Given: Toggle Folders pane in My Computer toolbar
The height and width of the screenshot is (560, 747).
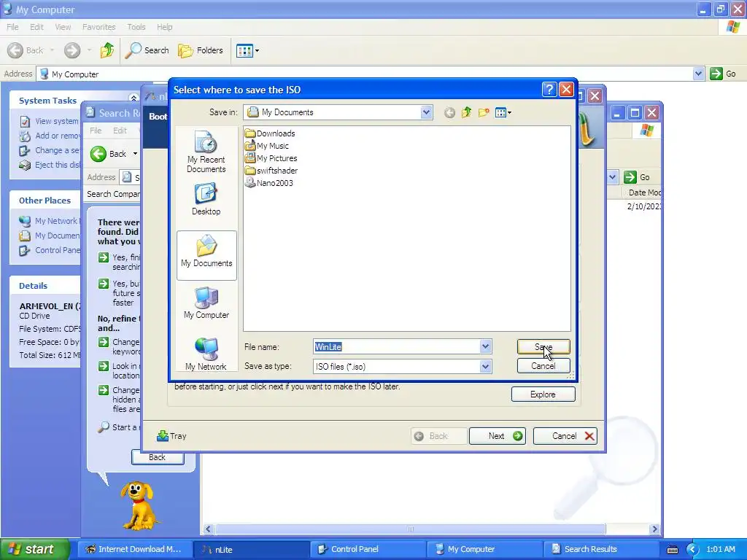Looking at the screenshot, I should pyautogui.click(x=200, y=50).
